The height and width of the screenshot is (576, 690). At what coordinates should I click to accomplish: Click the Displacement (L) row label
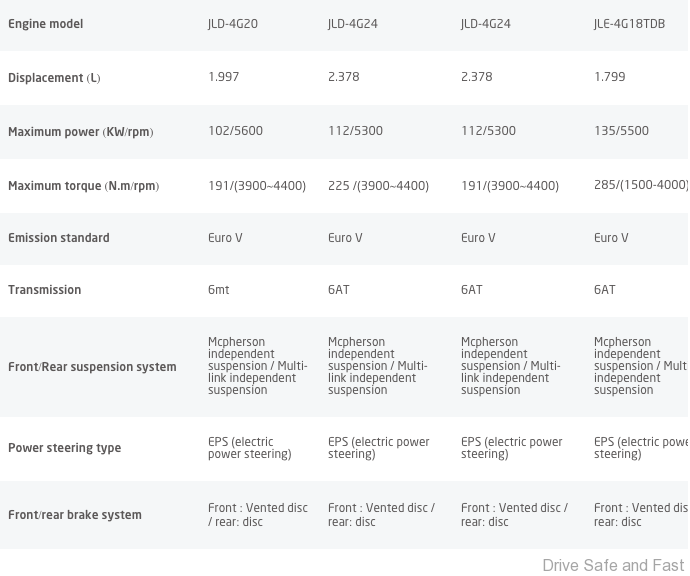54,78
